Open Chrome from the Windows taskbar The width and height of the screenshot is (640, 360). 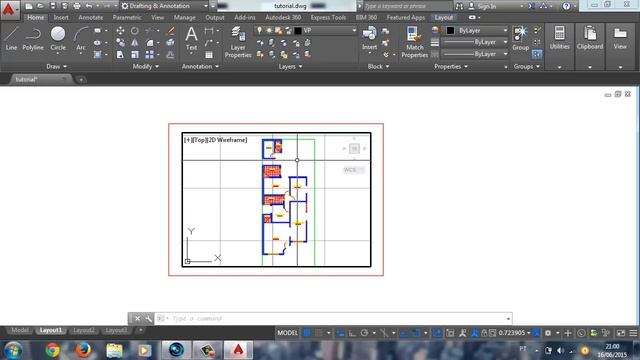pos(52,350)
